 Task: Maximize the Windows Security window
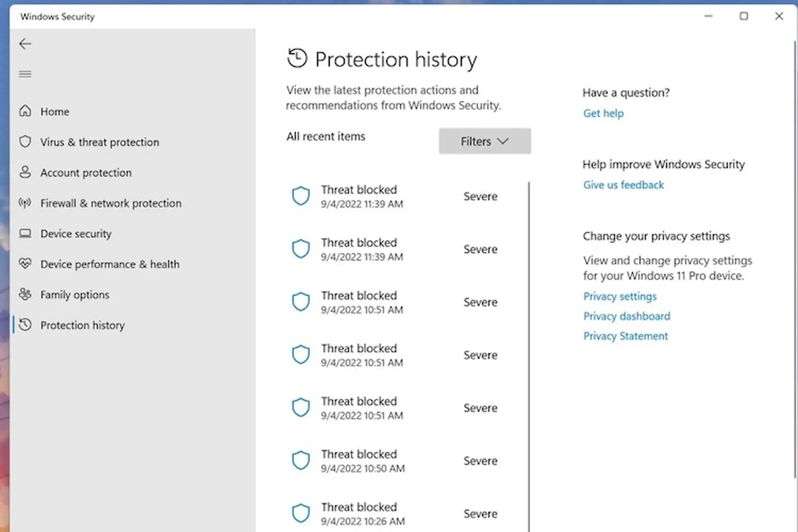coord(744,16)
